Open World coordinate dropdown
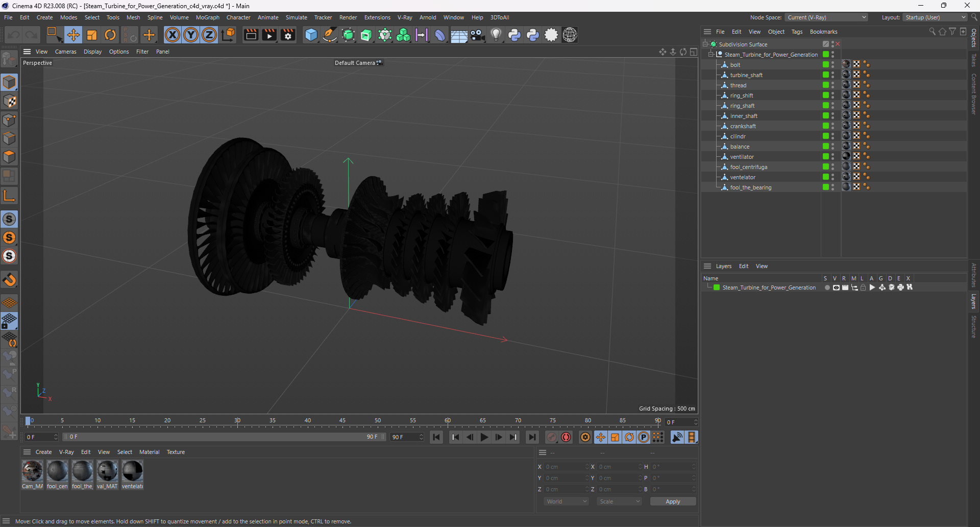This screenshot has height=527, width=980. click(566, 501)
